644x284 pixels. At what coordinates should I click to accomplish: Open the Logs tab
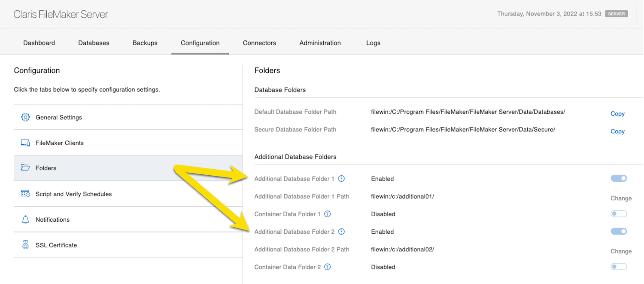coord(373,43)
